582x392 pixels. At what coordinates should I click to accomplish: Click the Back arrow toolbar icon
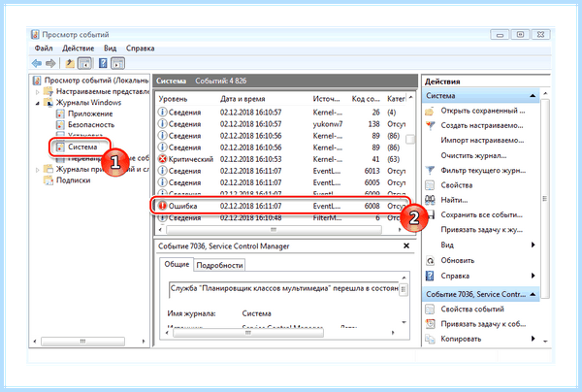click(x=37, y=63)
